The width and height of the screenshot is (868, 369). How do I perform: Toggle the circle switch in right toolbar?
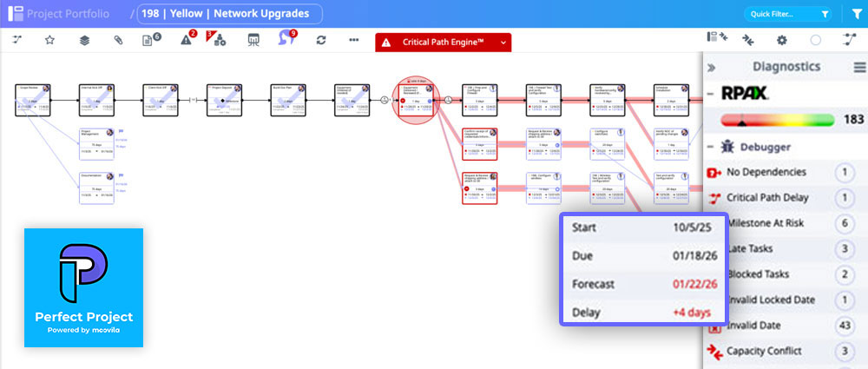click(x=815, y=40)
